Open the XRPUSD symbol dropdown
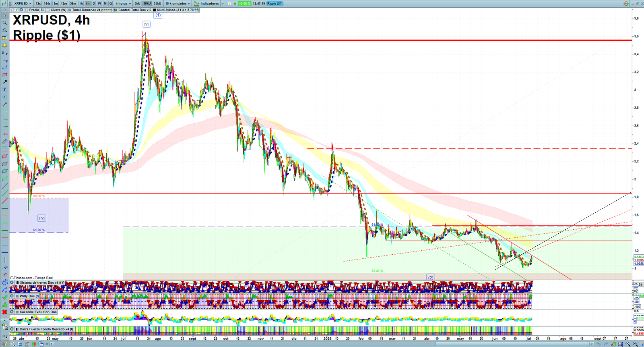This screenshot has height=347, width=644. tap(23, 4)
